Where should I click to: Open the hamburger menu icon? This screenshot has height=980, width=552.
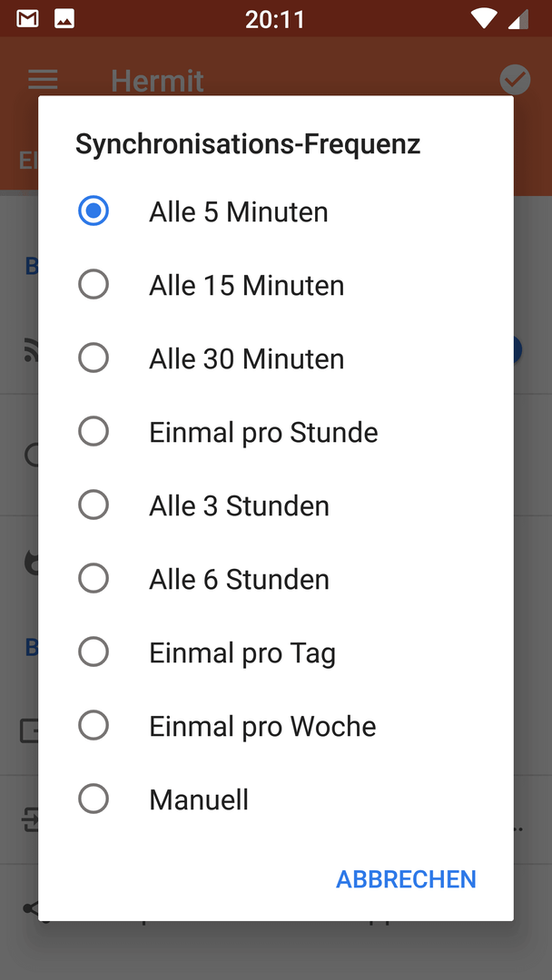(44, 79)
